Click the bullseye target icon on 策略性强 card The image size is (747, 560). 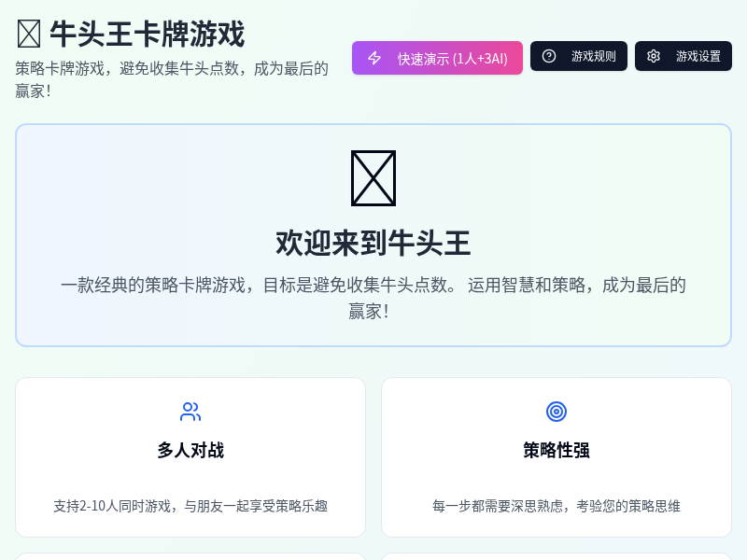click(557, 411)
